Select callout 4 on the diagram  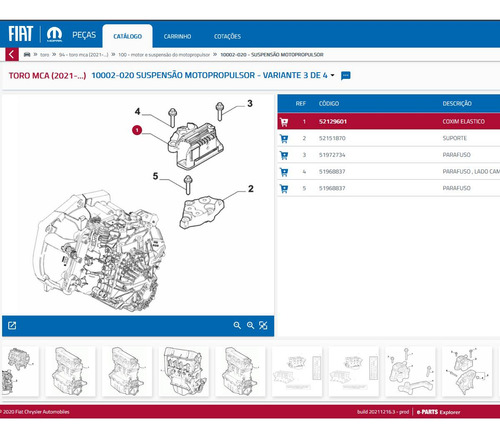pyautogui.click(x=137, y=111)
